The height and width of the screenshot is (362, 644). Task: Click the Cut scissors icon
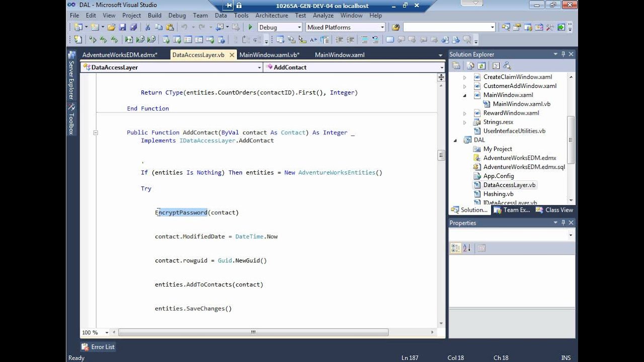pos(148,27)
